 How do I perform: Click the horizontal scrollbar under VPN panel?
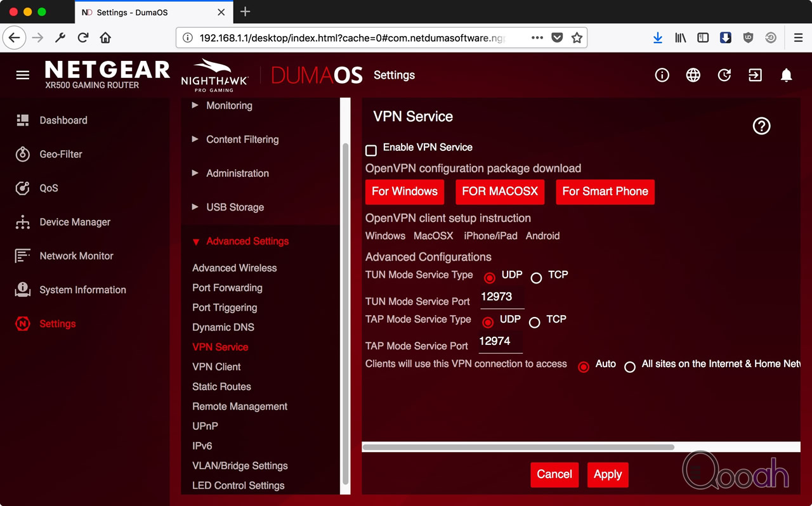tap(518, 447)
